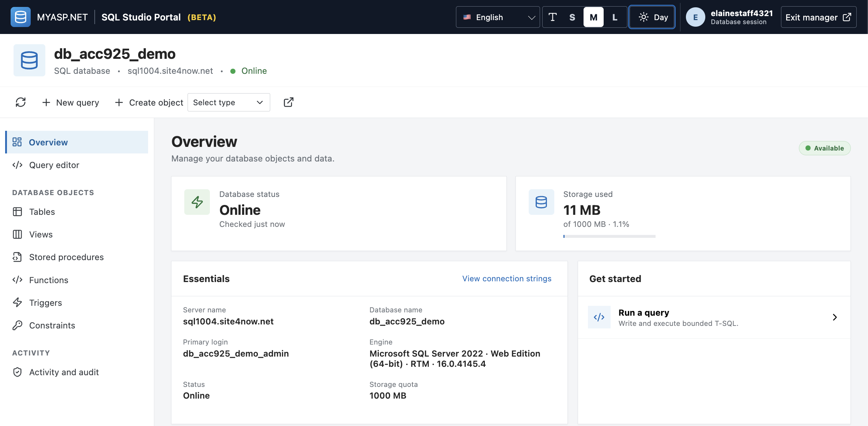Toggle the Day theme mode button
Screen dimensions: 868x426
click(x=652, y=17)
